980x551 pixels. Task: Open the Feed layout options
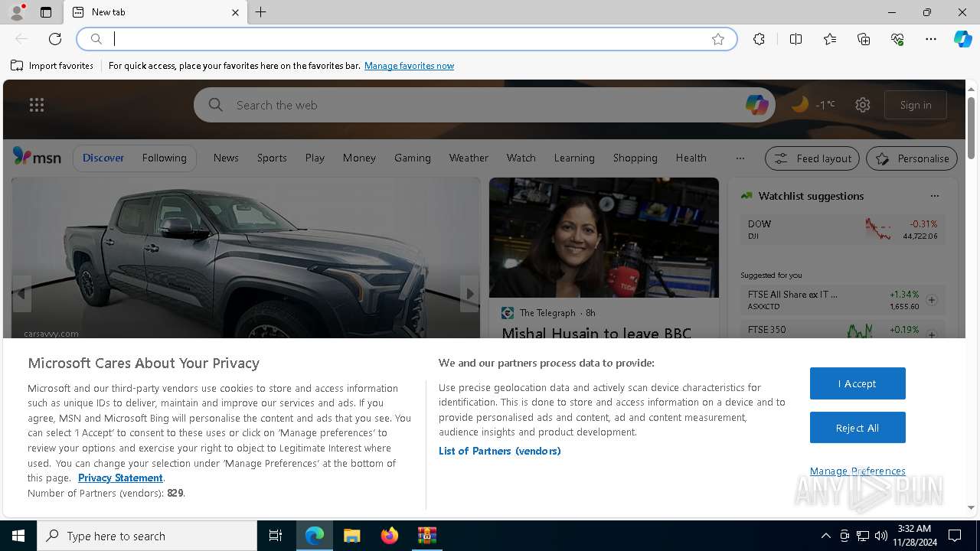pyautogui.click(x=813, y=158)
